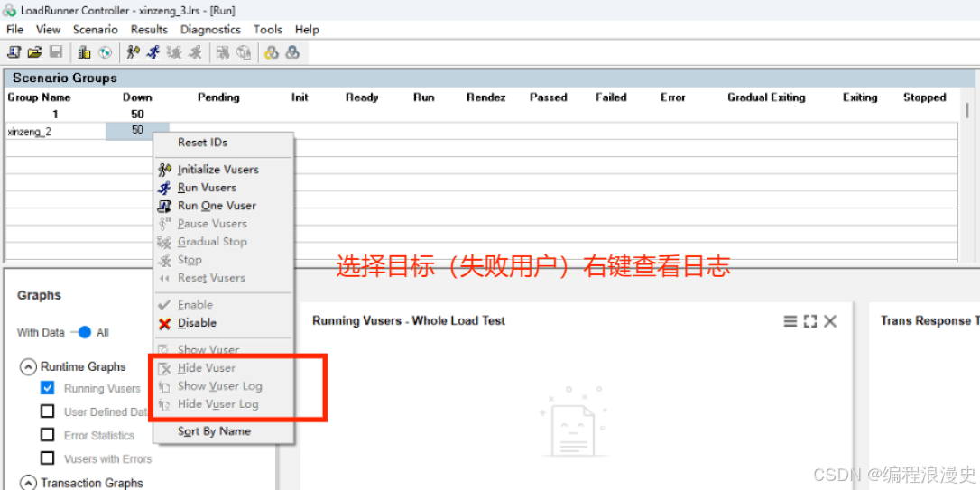This screenshot has height=490, width=980.
Task: Click the grey interlocked-rings toolbar icon
Action: click(x=291, y=52)
